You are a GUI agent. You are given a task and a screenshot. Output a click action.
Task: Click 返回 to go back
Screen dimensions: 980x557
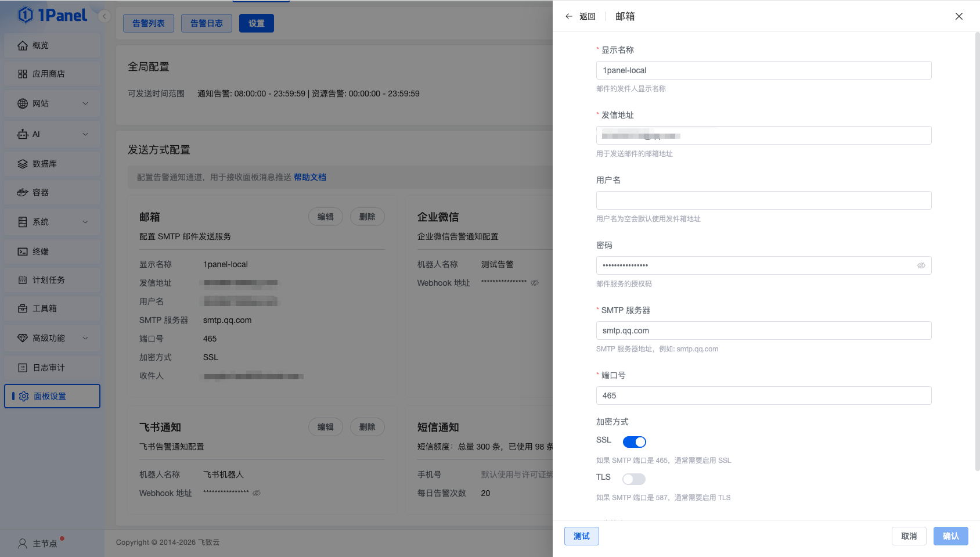coord(581,16)
